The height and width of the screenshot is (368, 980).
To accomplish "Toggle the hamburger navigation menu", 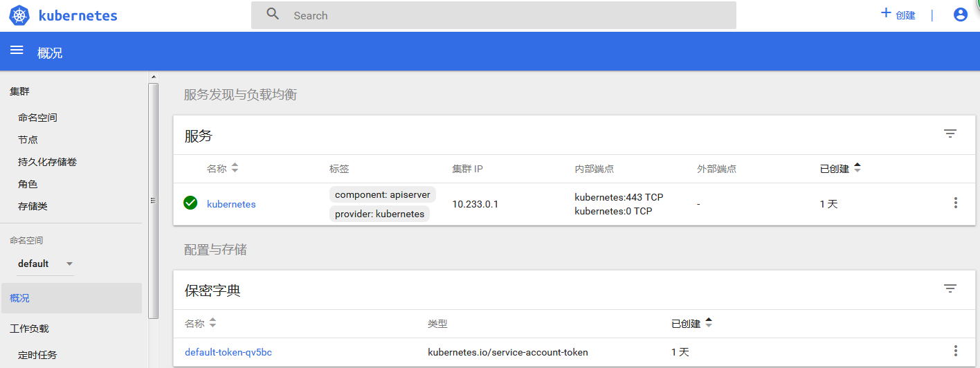I will pos(17,50).
